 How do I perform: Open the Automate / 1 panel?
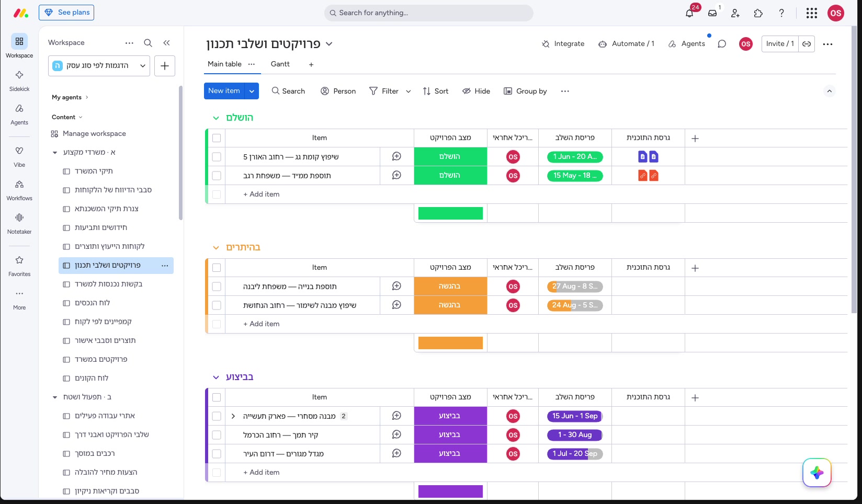coord(626,44)
